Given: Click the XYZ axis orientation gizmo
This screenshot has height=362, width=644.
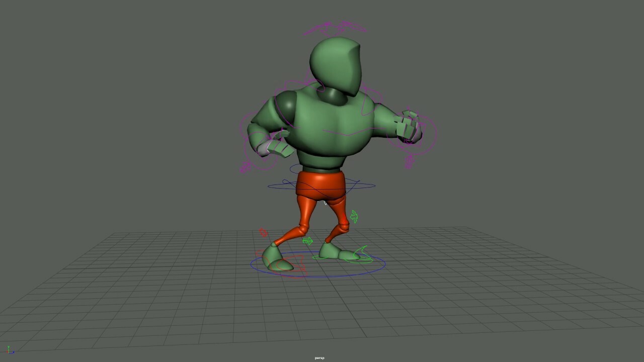Looking at the screenshot, I should coord(10,350).
